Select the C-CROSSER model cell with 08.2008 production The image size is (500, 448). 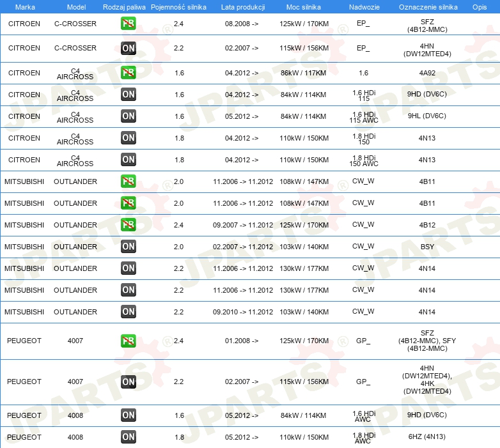(x=75, y=24)
